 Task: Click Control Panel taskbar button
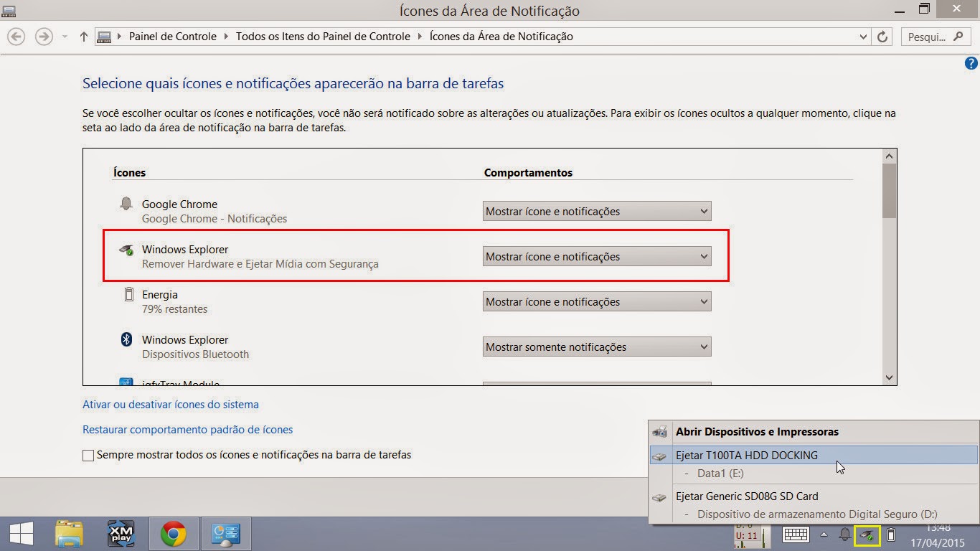tap(226, 534)
